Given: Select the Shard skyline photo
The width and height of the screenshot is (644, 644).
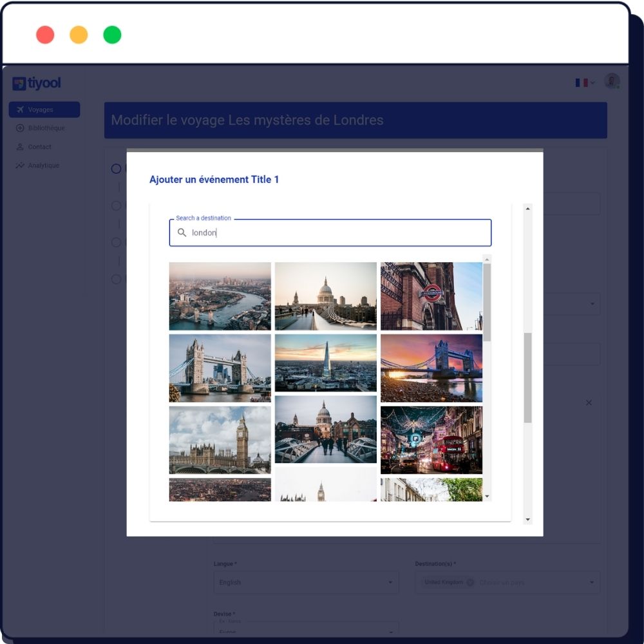Looking at the screenshot, I should [x=326, y=363].
